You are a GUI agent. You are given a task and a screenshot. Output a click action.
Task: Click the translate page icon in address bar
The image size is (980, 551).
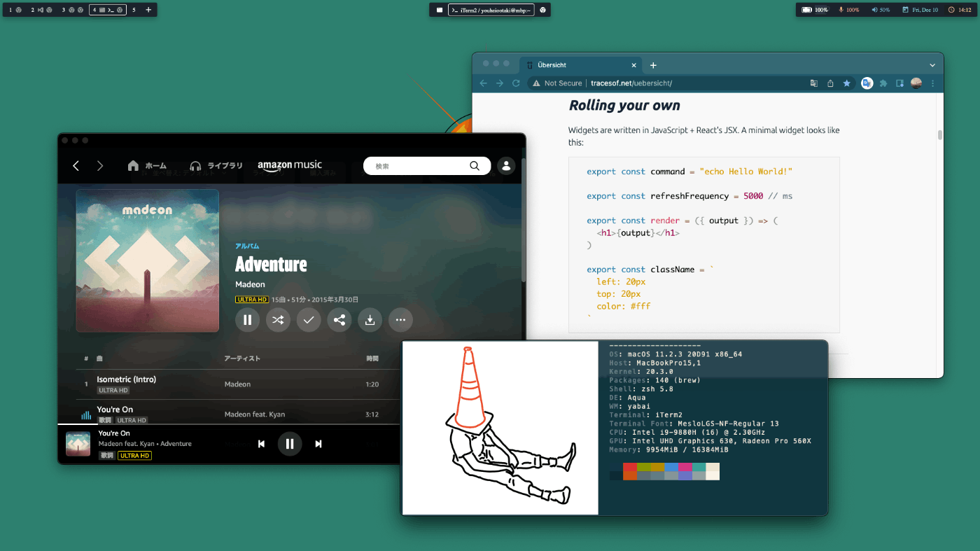coord(813,83)
